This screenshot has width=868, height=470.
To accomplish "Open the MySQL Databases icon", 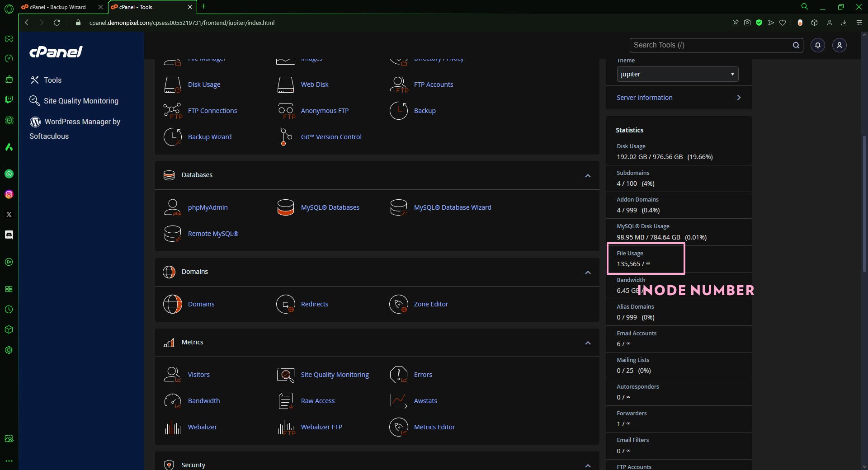I will (x=285, y=207).
